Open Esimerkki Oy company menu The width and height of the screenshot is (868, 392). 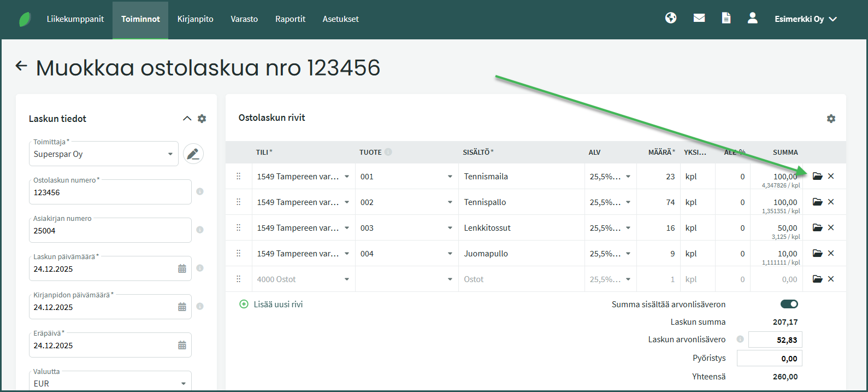point(805,19)
